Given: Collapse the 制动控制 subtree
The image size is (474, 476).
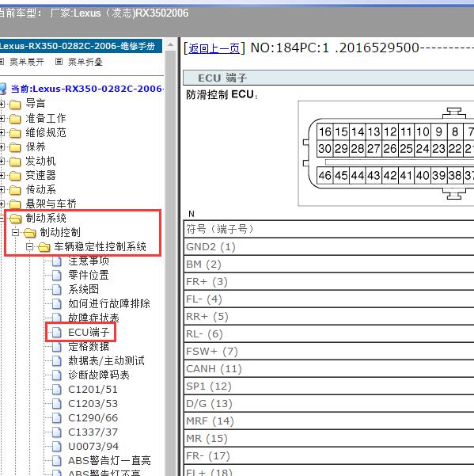Looking at the screenshot, I should (15, 233).
